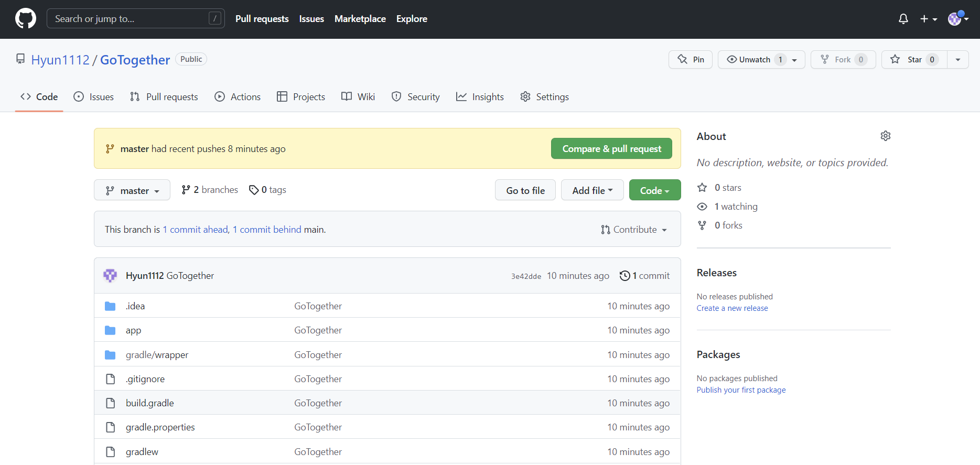Click the Go to file button

point(525,190)
